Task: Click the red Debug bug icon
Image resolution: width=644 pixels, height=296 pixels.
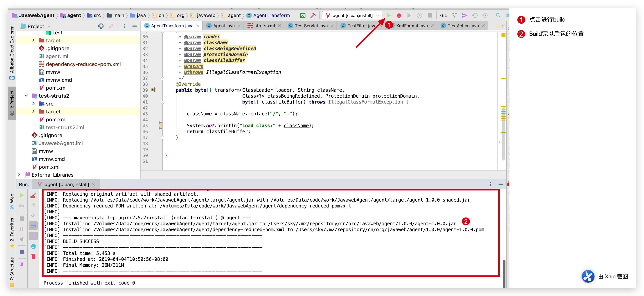Action: click(x=399, y=15)
